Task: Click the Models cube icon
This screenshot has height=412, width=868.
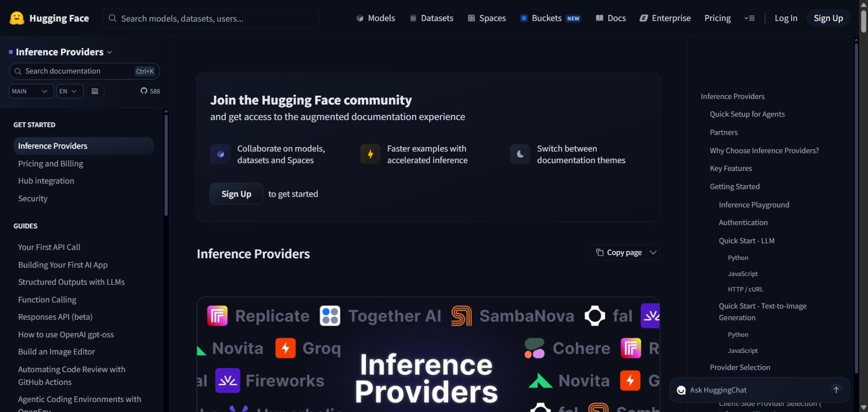Action: click(x=360, y=18)
